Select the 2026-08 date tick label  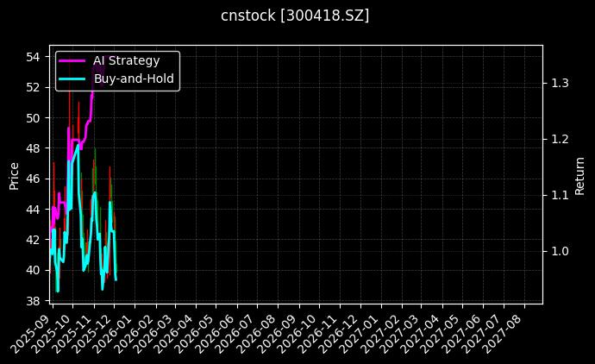[259, 330]
